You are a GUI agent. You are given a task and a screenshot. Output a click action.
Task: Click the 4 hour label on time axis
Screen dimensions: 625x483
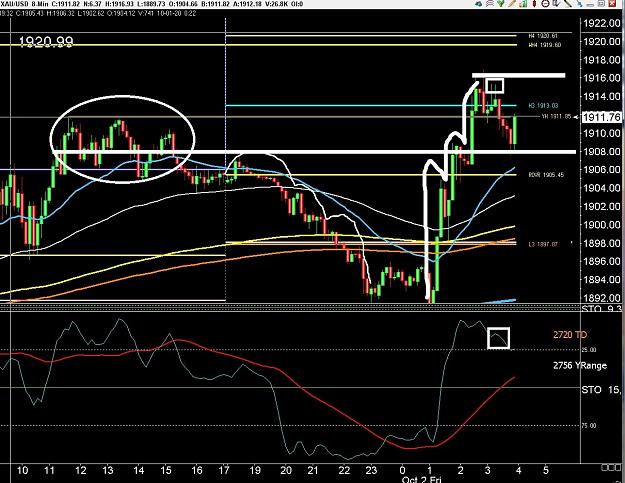point(518,470)
